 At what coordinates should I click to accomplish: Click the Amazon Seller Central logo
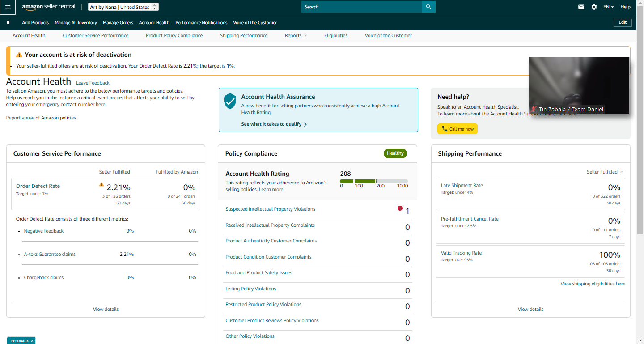click(49, 7)
